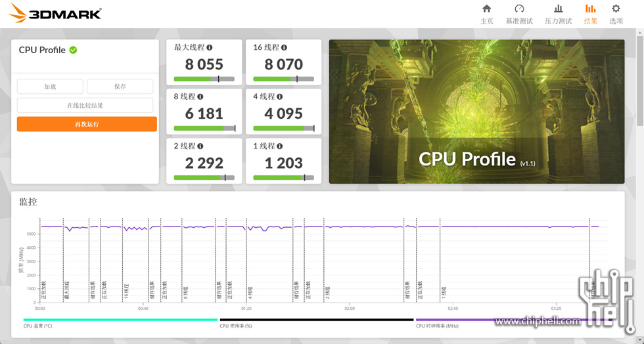This screenshot has width=644, height=344.
Task: Click the (v1.1) version label on banner
Action: click(x=527, y=163)
